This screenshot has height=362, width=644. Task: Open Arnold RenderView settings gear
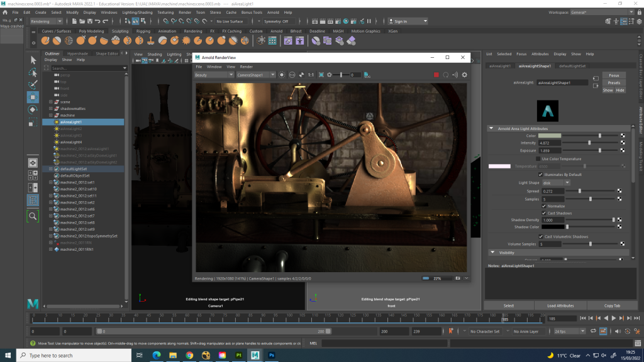[x=465, y=75]
